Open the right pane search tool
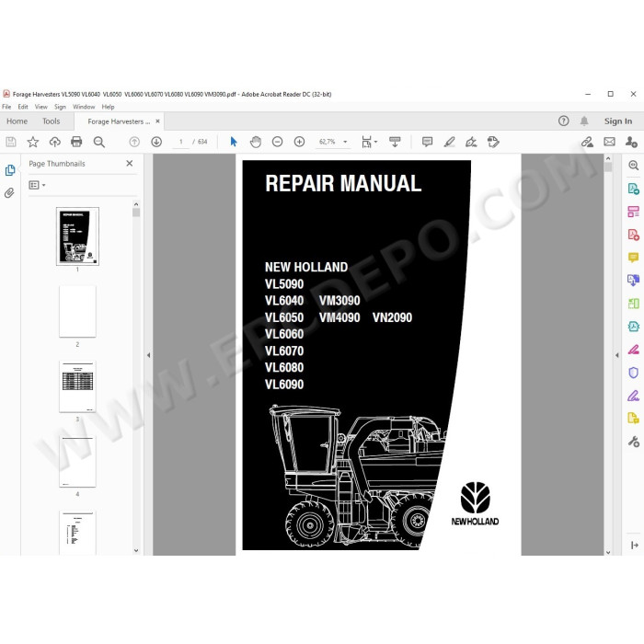The image size is (644, 644). pos(633,165)
